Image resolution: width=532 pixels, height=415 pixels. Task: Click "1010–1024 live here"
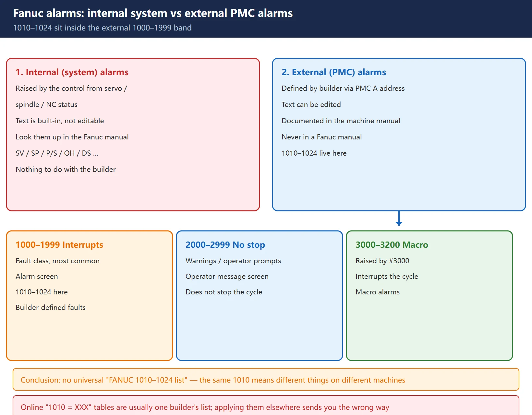point(314,153)
